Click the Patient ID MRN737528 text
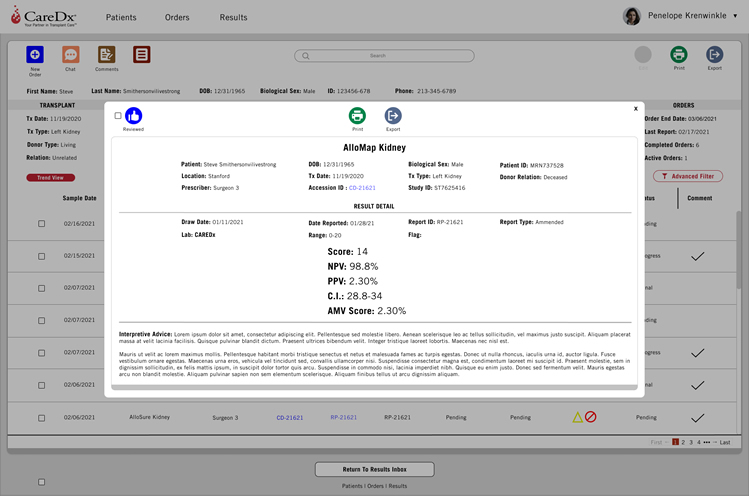Viewport: 749px width, 496px height. point(532,165)
